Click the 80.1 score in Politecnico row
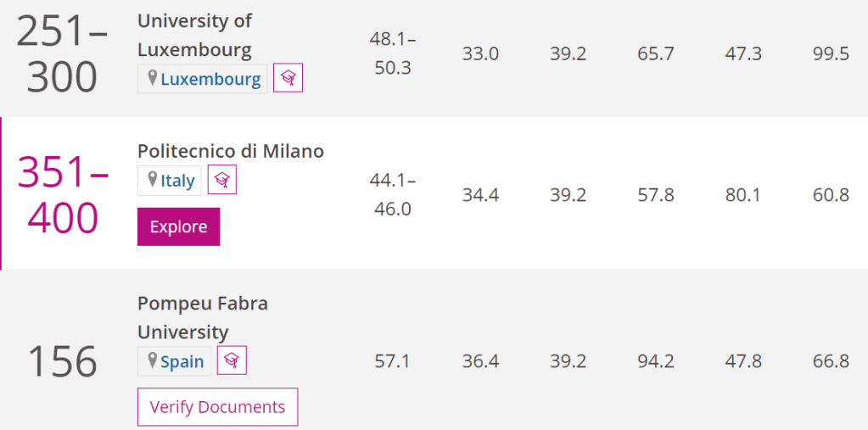868x430 pixels. 743,195
